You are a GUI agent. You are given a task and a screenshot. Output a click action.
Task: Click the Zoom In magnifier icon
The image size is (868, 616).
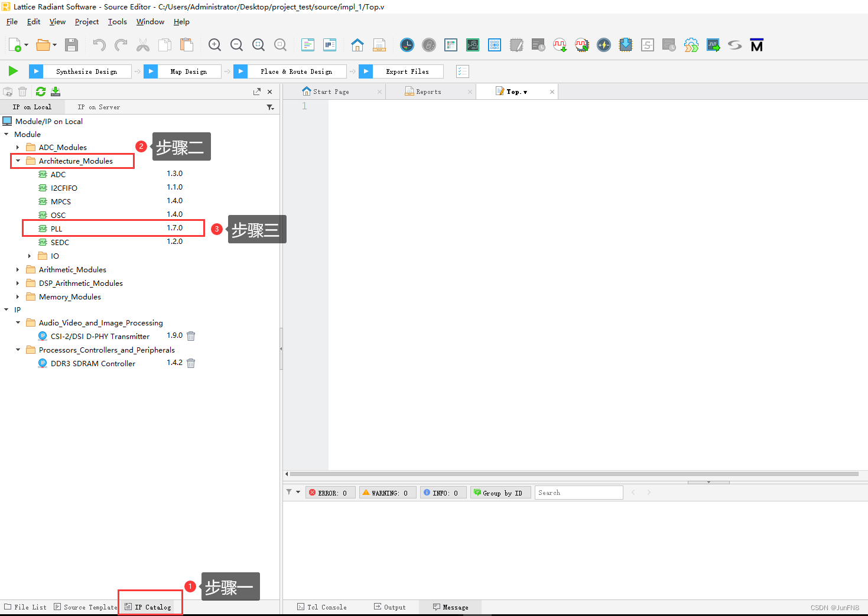[x=215, y=45]
